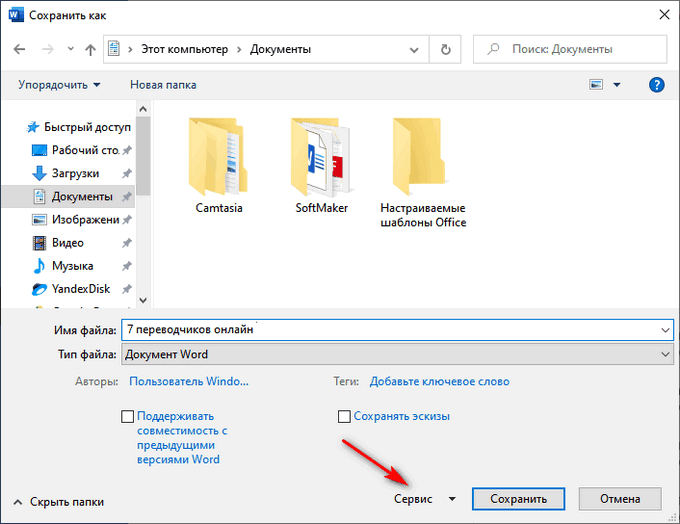Select Документы in the sidebar

pyautogui.click(x=68, y=196)
